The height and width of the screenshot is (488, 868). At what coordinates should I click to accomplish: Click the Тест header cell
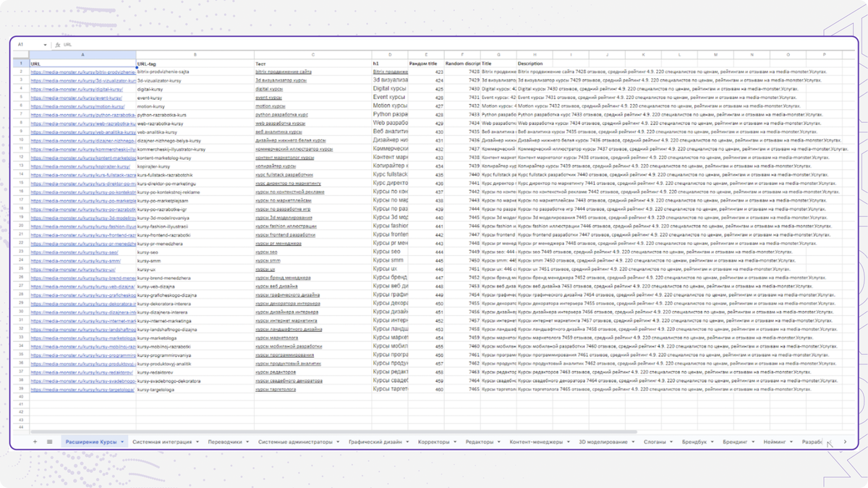[x=312, y=64]
